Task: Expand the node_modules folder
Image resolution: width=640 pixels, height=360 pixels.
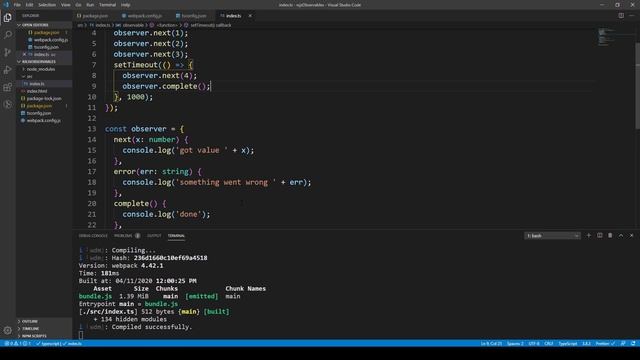Action: click(44, 69)
